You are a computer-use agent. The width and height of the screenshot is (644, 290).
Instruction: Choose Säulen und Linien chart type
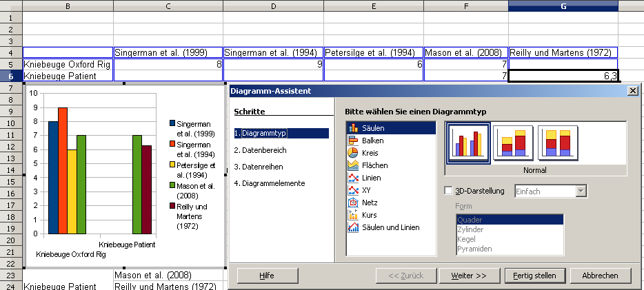(390, 227)
